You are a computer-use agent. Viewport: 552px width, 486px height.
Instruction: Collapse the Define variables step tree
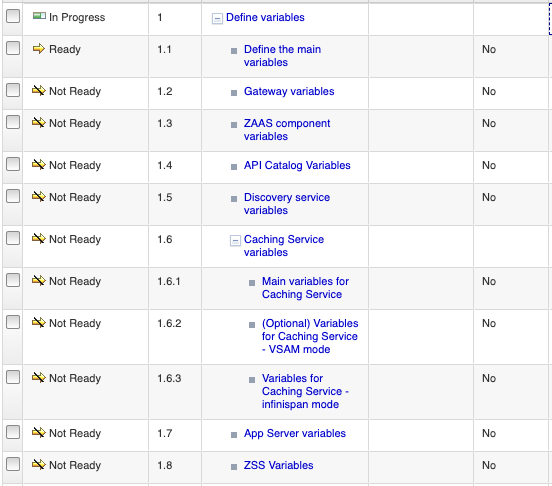pos(217,18)
